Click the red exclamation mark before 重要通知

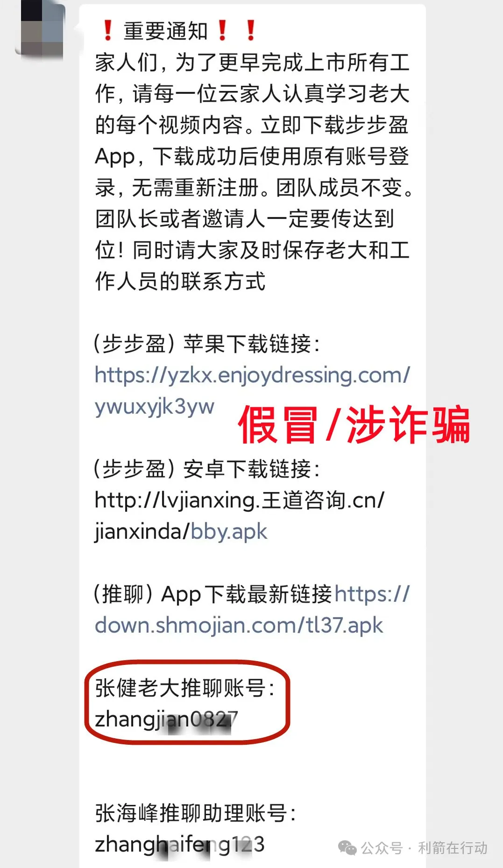[x=108, y=31]
